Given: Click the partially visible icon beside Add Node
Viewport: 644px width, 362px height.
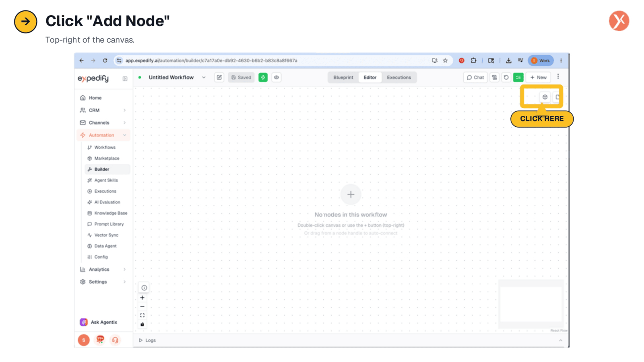Looking at the screenshot, I should pyautogui.click(x=557, y=97).
